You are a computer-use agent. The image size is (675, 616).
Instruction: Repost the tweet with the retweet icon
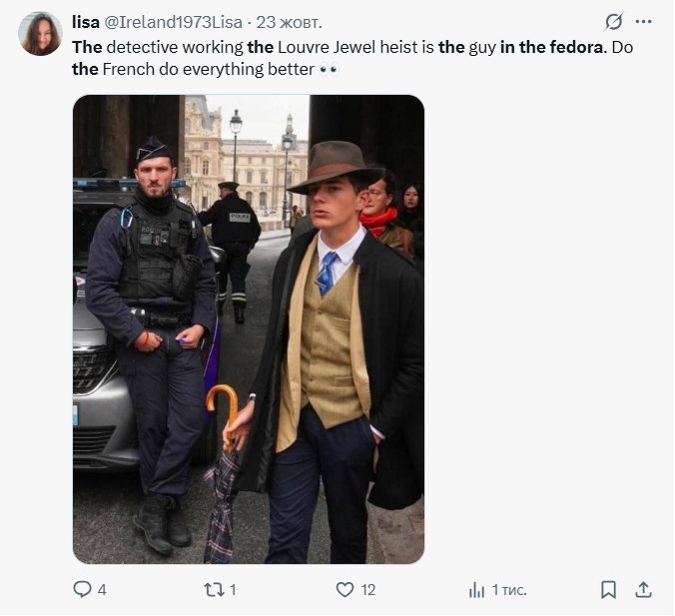[x=213, y=590]
